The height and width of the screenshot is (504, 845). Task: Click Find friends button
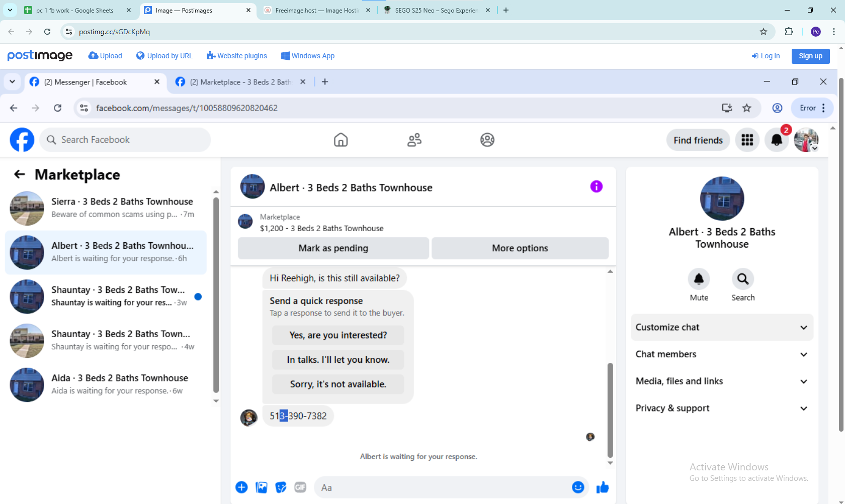pyautogui.click(x=698, y=140)
